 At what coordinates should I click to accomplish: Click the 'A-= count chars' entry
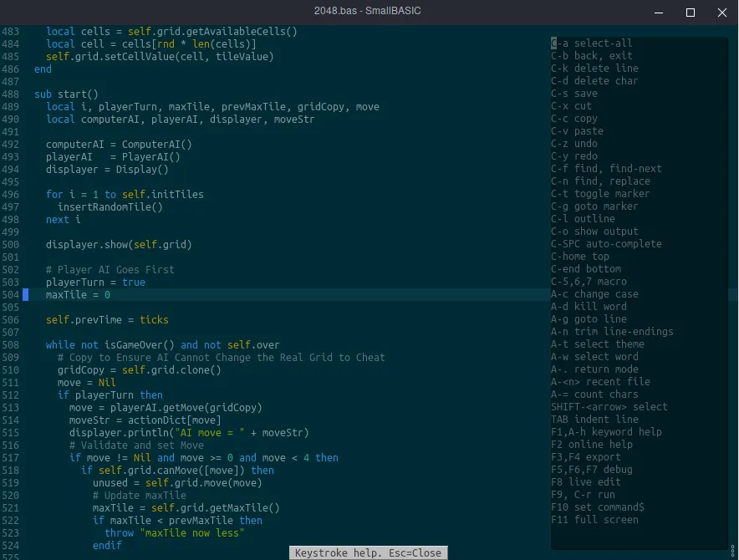594,394
